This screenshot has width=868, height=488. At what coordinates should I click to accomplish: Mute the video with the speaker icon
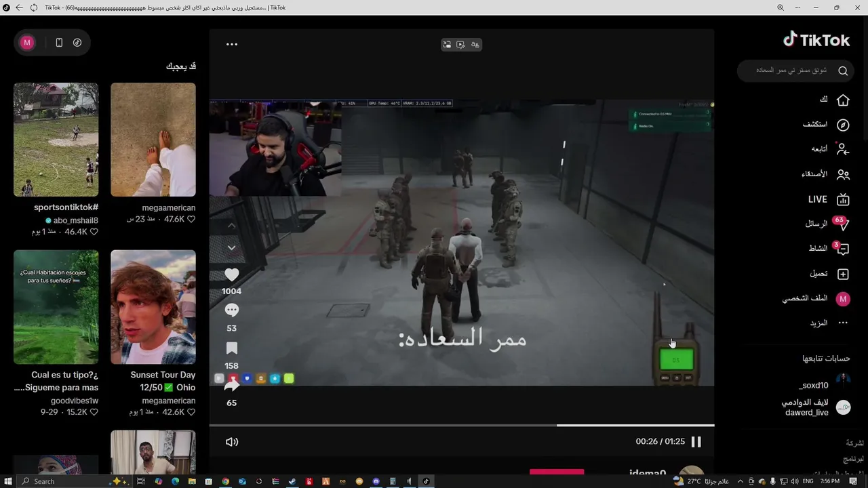point(232,442)
